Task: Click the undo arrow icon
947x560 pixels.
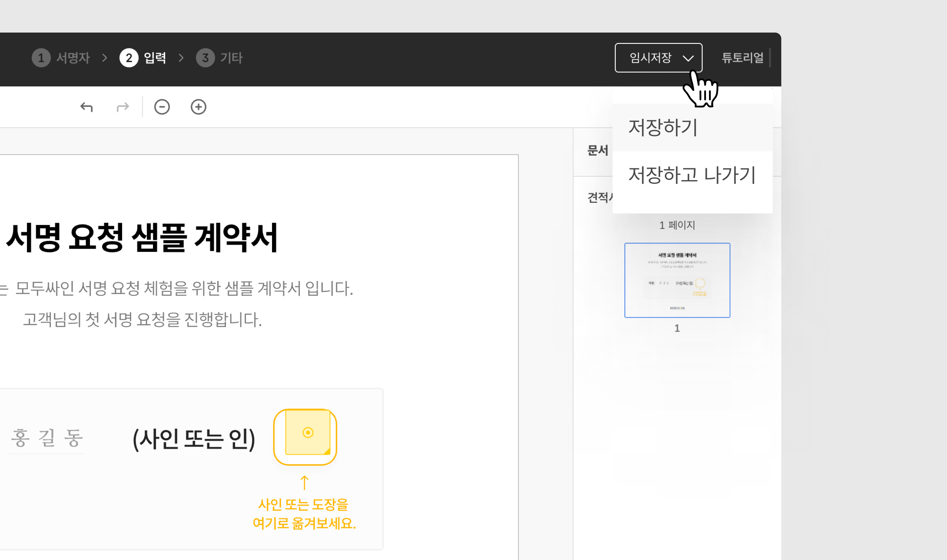Action: pos(86,107)
